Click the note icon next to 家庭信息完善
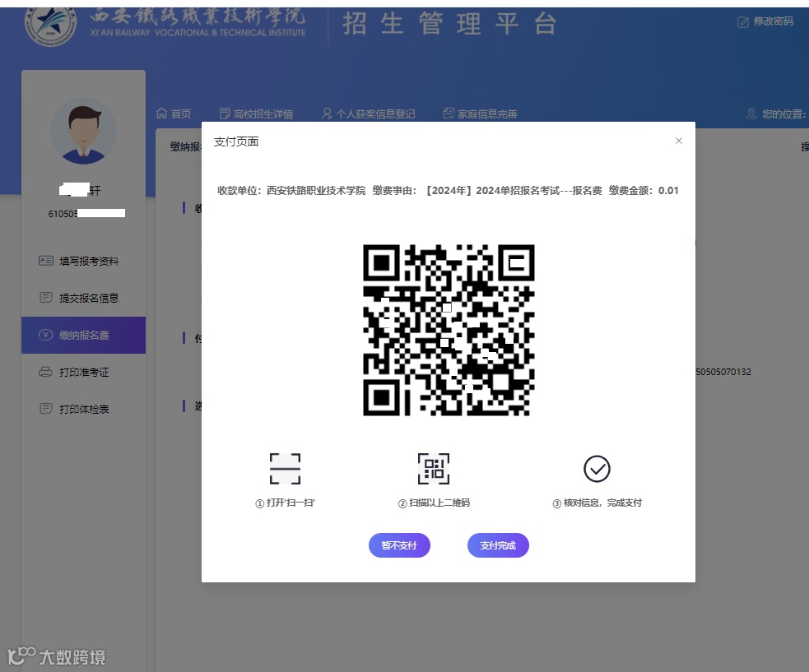 pos(449,113)
